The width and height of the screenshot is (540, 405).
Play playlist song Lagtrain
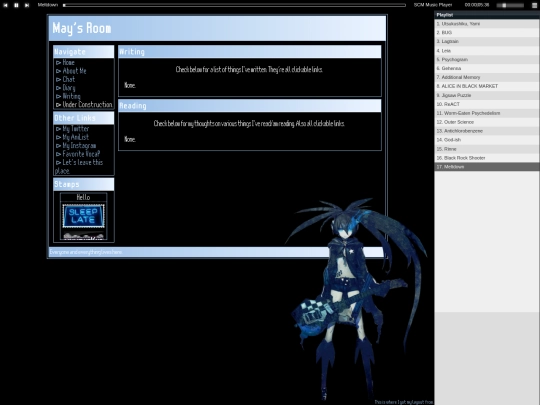487,41
